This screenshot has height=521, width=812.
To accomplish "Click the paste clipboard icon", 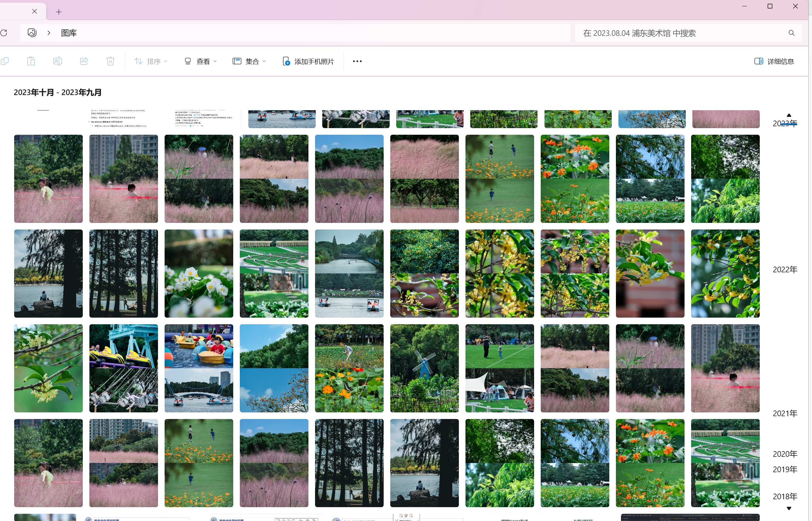I will click(x=31, y=61).
